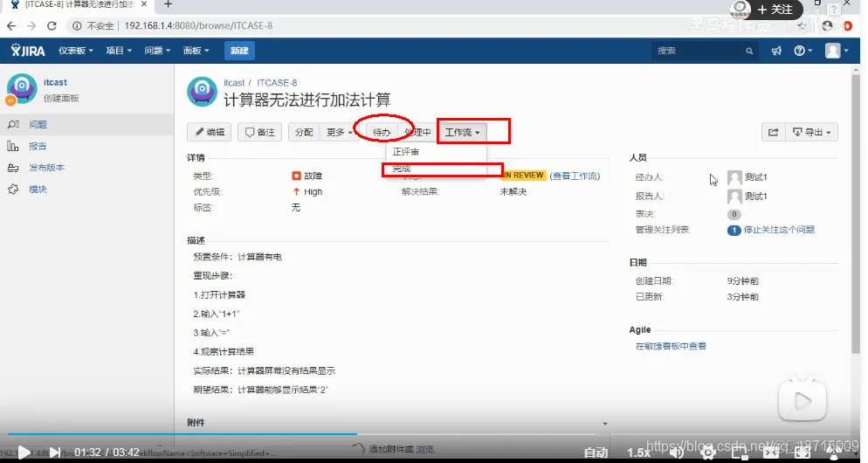Click the 浏览 attachment browse link
Screen dimensions: 868x463
pos(425,449)
